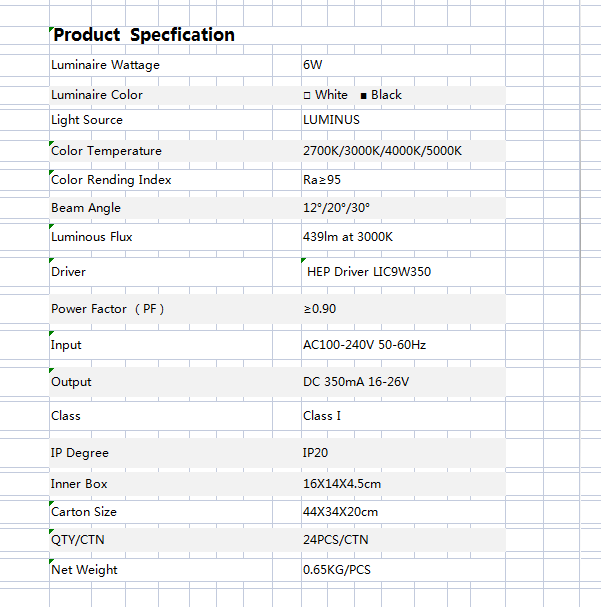
Task: Click the 24PCS/CTN quantity cell
Action: [x=336, y=541]
